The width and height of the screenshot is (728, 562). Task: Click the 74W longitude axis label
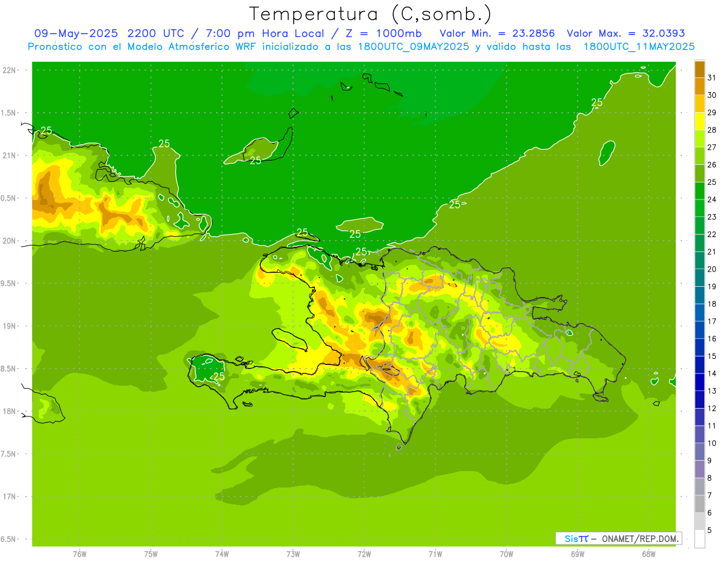[x=222, y=554]
